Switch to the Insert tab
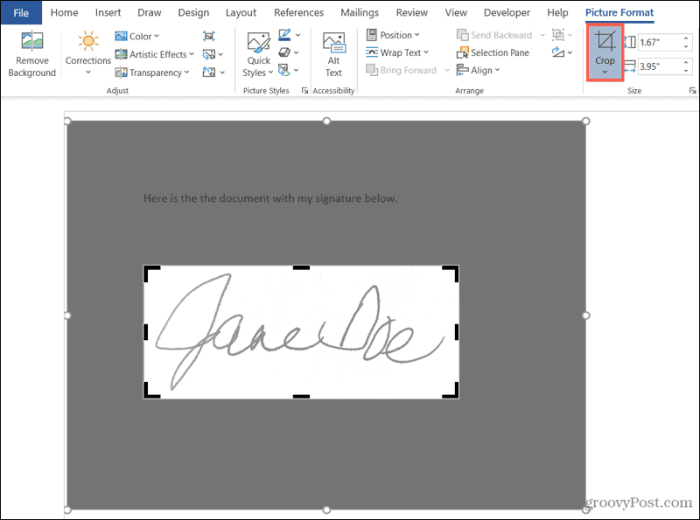This screenshot has height=520, width=700. click(x=108, y=12)
